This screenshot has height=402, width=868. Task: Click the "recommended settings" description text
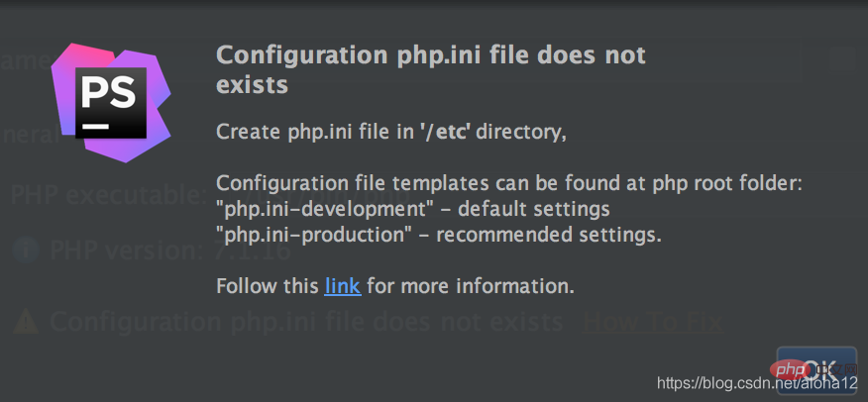[549, 236]
